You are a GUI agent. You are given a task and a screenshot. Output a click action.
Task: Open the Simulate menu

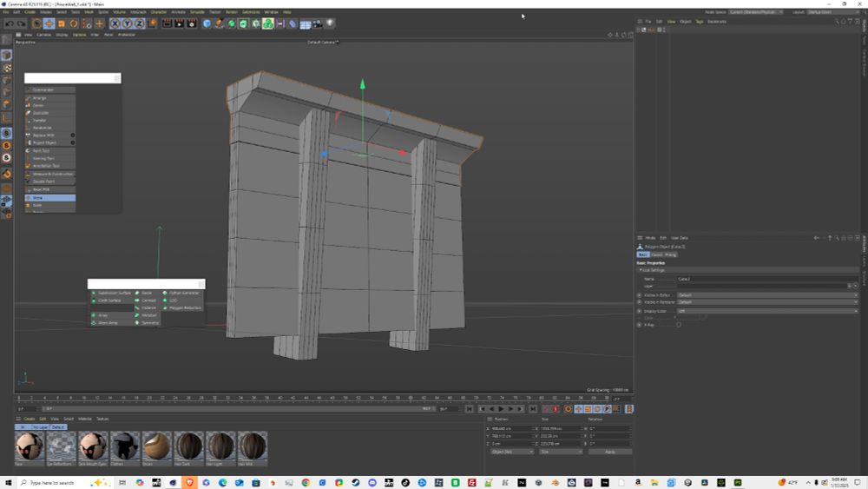[197, 12]
